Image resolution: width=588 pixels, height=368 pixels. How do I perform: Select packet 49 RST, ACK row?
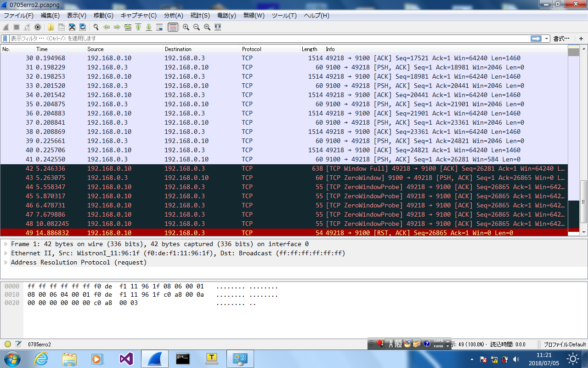(284, 233)
